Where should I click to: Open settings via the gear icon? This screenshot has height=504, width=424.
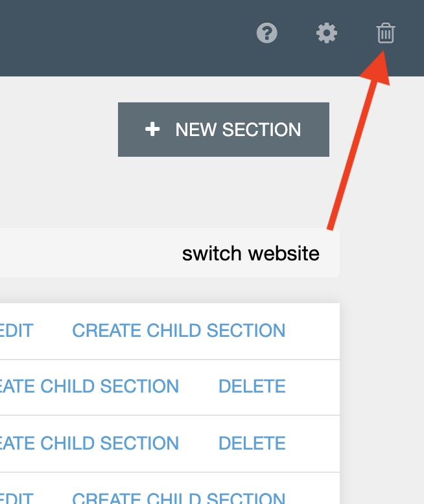(327, 33)
